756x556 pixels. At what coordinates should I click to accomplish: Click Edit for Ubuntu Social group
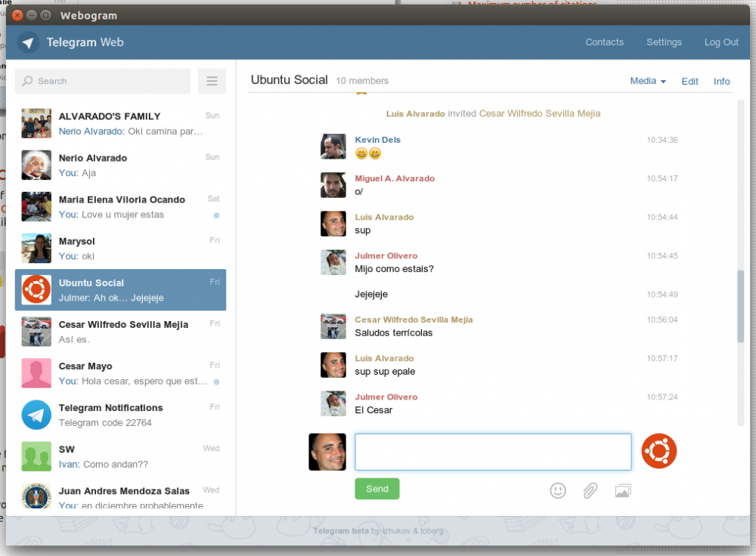(689, 82)
